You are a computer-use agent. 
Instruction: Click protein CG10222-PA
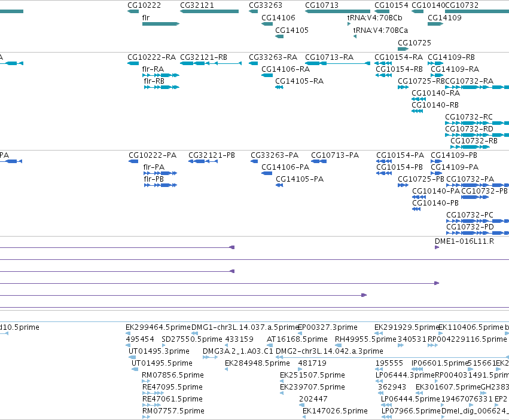click(153, 155)
